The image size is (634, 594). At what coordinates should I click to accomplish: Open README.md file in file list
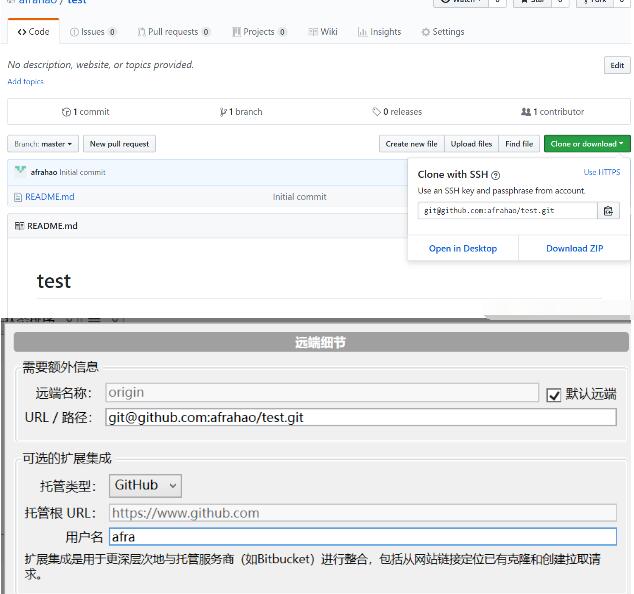[x=50, y=197]
